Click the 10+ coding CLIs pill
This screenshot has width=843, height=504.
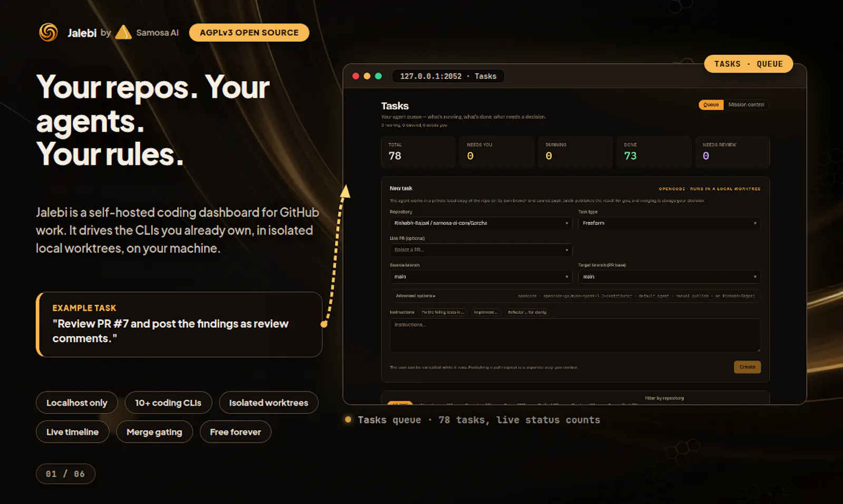point(169,403)
